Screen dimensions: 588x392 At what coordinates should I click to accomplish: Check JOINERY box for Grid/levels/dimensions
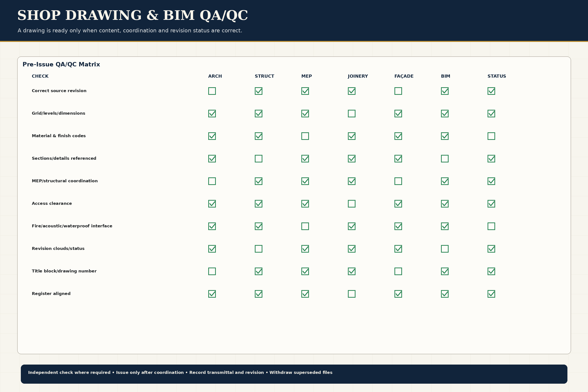pos(352,113)
